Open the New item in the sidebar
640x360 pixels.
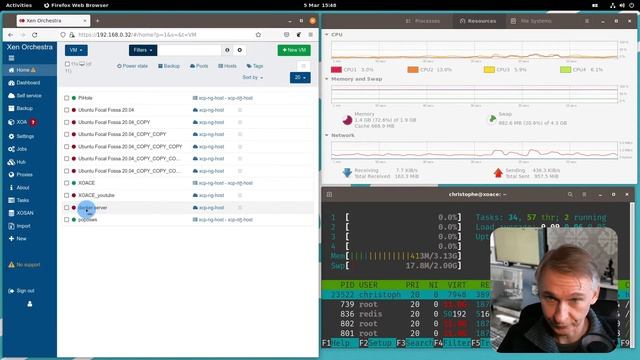point(18,238)
